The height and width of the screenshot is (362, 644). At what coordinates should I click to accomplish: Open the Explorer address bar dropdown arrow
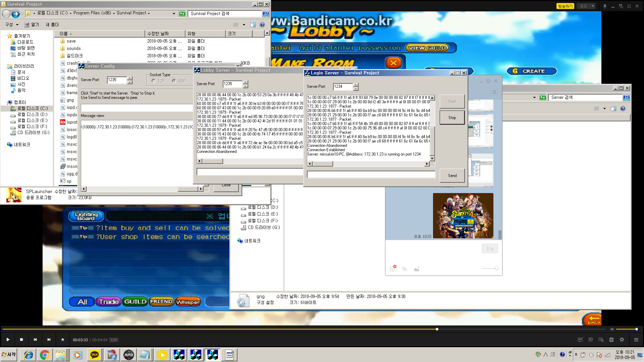pyautogui.click(x=174, y=13)
